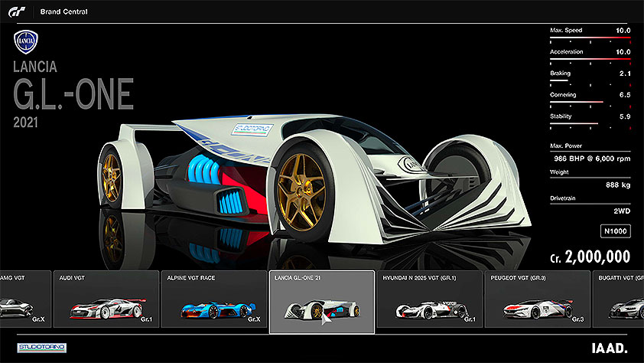The height and width of the screenshot is (363, 644).
Task: Click the Cornering 6.5 value
Action: (x=625, y=95)
